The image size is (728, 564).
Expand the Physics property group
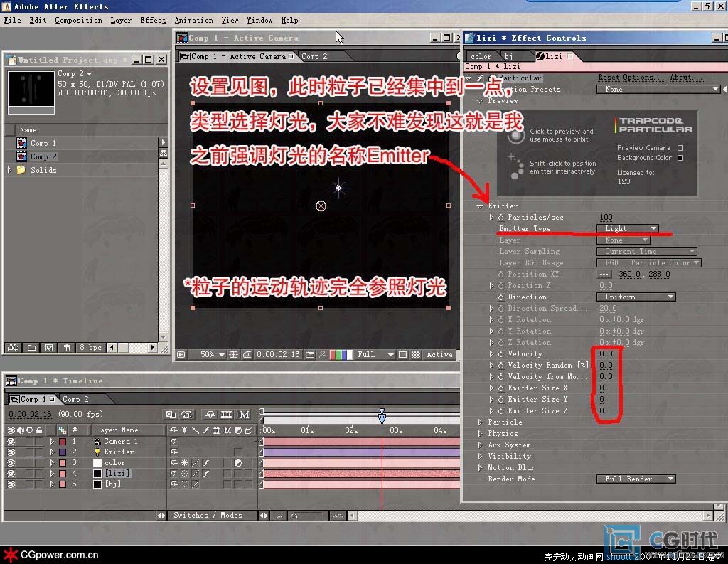point(480,433)
